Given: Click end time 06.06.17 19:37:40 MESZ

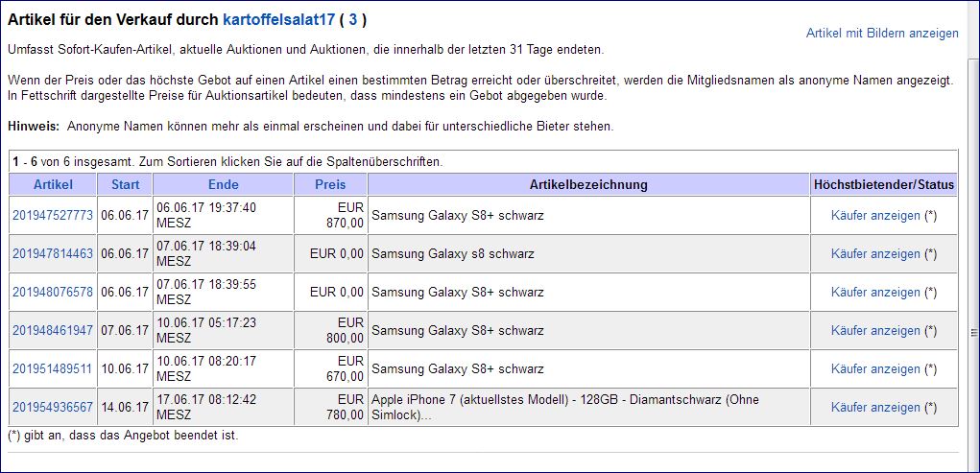Looking at the screenshot, I should [206, 216].
